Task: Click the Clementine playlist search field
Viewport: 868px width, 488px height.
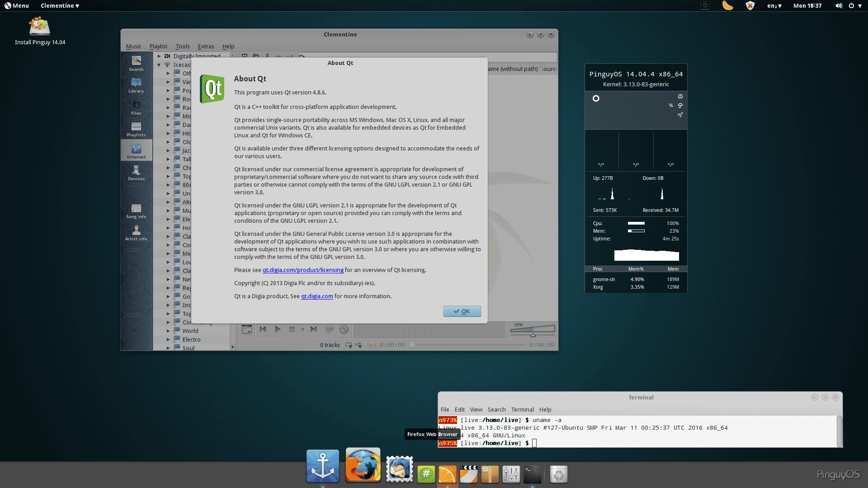Action: (x=427, y=57)
